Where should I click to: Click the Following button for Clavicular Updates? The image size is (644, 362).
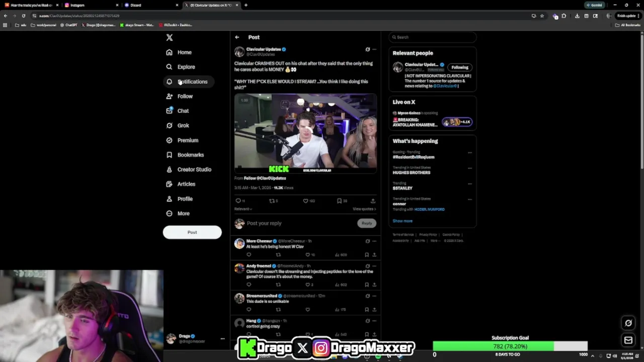(x=460, y=67)
